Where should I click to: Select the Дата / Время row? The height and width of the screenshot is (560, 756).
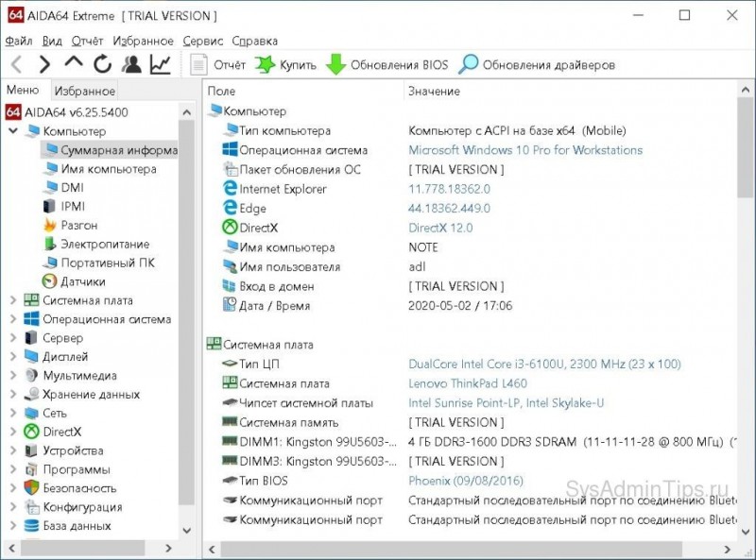click(x=471, y=306)
